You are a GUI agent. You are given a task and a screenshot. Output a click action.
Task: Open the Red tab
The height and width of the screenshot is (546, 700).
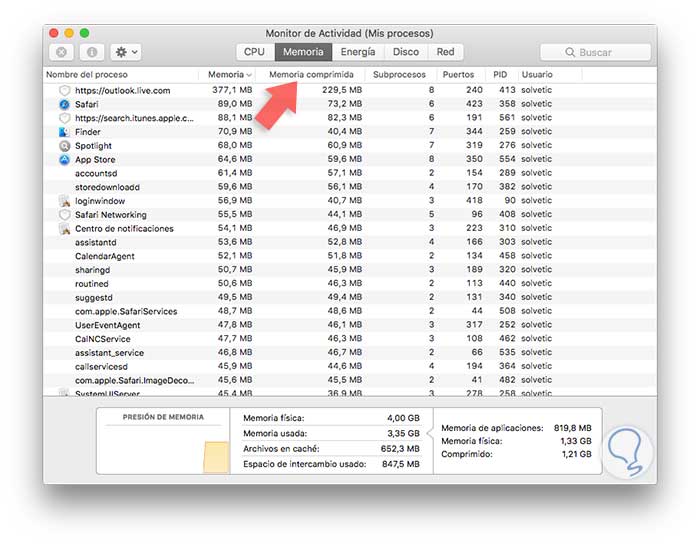point(446,52)
